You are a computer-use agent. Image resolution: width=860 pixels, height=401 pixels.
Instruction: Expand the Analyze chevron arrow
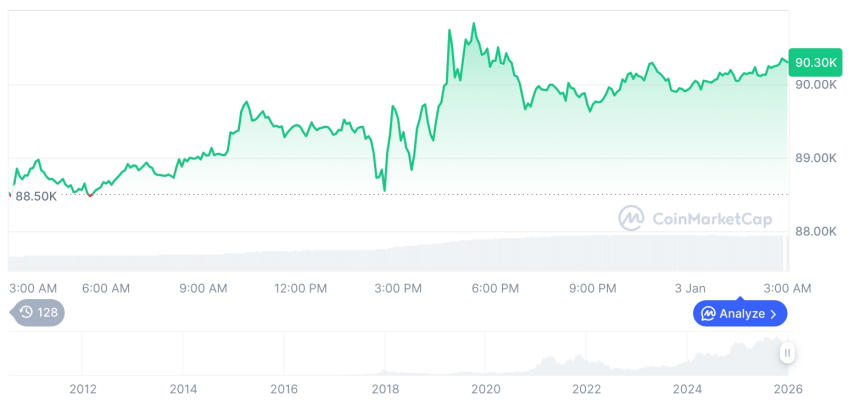click(773, 314)
